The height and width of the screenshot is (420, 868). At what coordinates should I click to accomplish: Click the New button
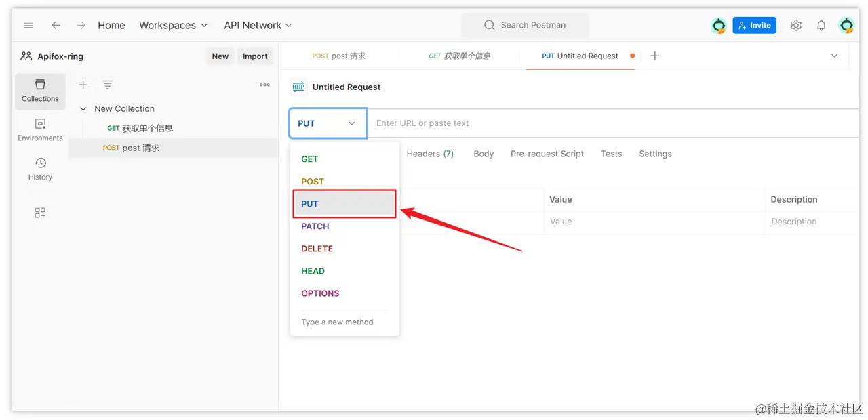pyautogui.click(x=220, y=56)
